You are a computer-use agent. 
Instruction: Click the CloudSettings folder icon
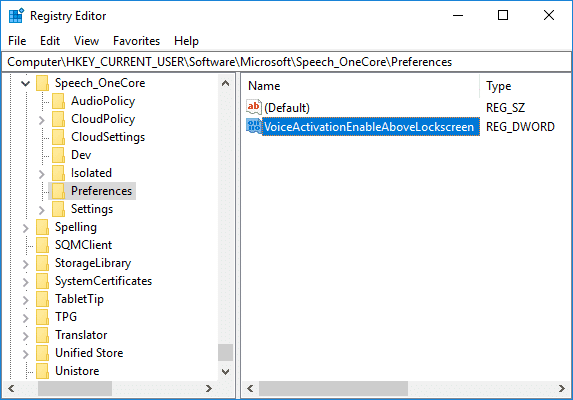pyautogui.click(x=58, y=137)
